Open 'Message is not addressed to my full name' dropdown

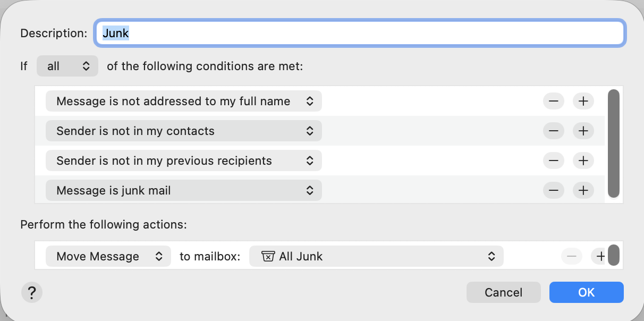coord(183,101)
